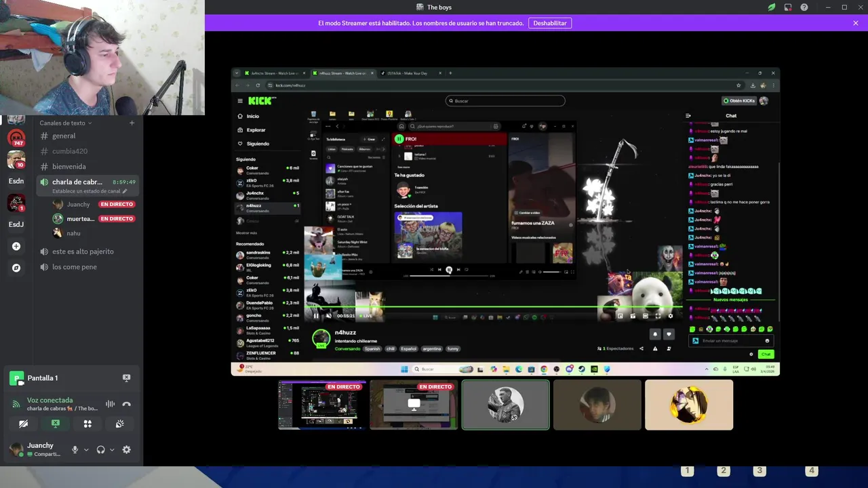Click 'Obtén KICKs' button
868x488 pixels.
pos(739,101)
